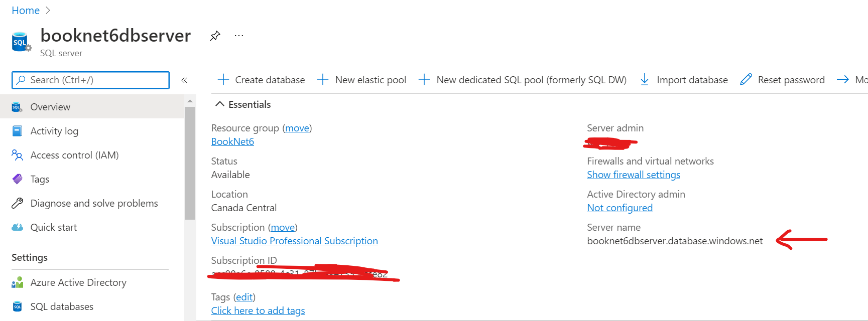Click the Create database plus icon
Viewport: 868px width, 321px height.
(223, 80)
